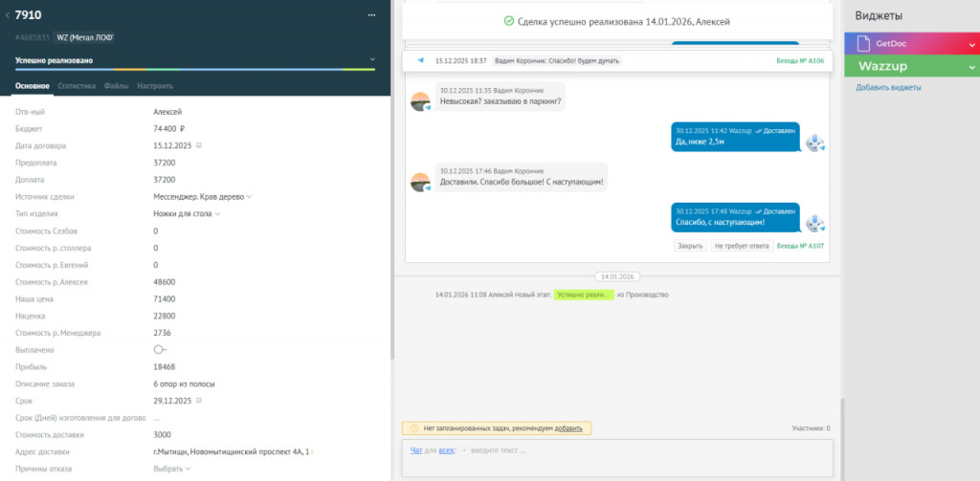Screen dimensions: 980x481
Task: Click avatar beside 'Невысокая? заказываю в паркинг?' message
Action: [421, 101]
